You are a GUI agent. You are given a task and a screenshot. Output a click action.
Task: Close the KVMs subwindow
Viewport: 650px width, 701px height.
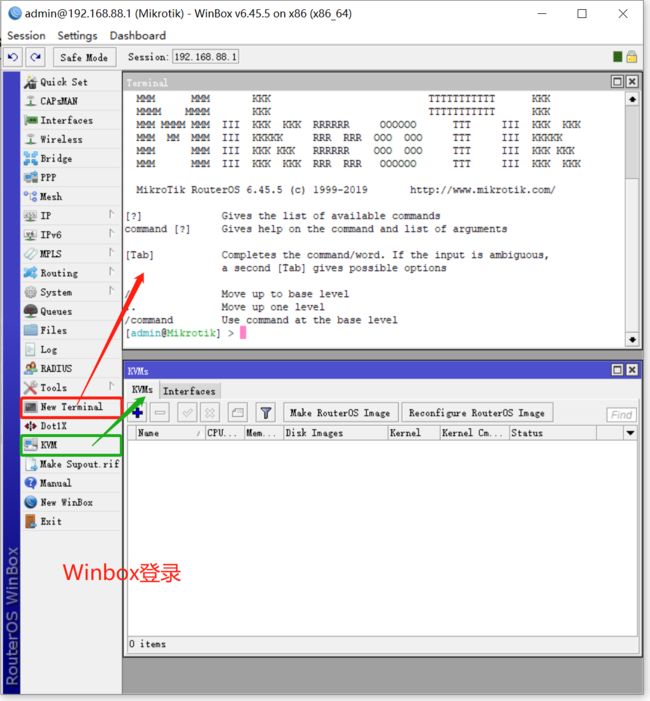632,370
